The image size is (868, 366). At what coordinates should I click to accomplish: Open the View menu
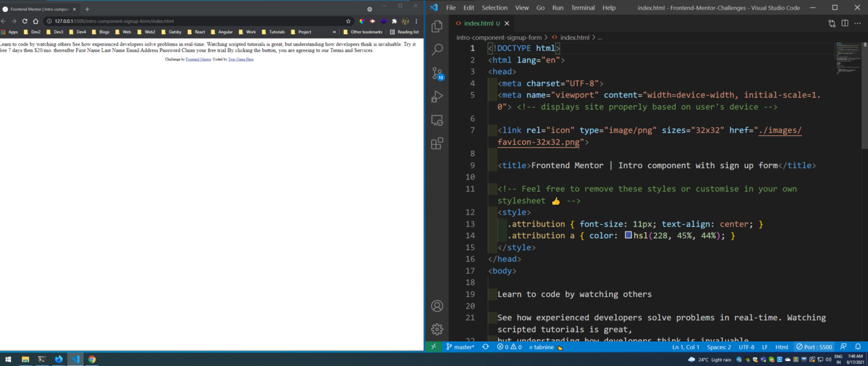[x=522, y=7]
